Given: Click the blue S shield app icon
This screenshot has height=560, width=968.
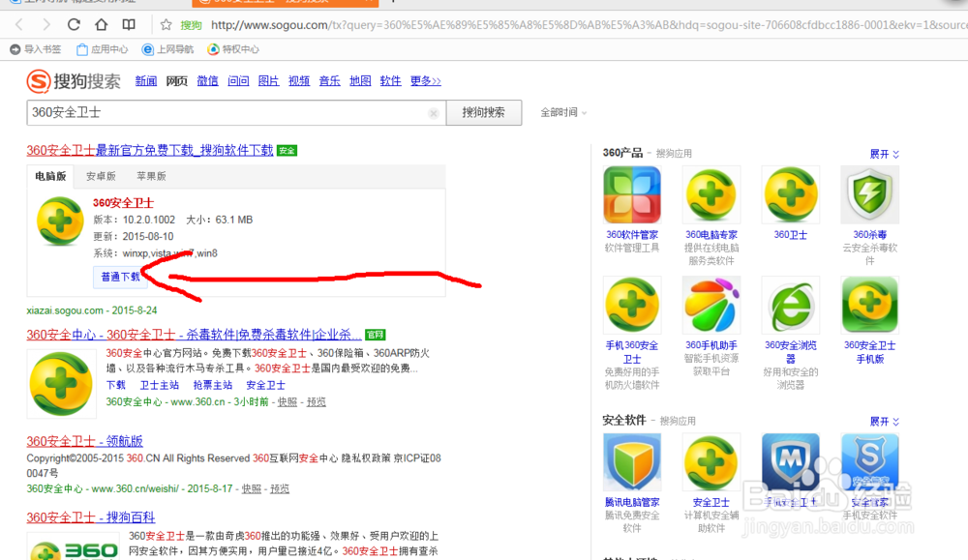Looking at the screenshot, I should 870,462.
